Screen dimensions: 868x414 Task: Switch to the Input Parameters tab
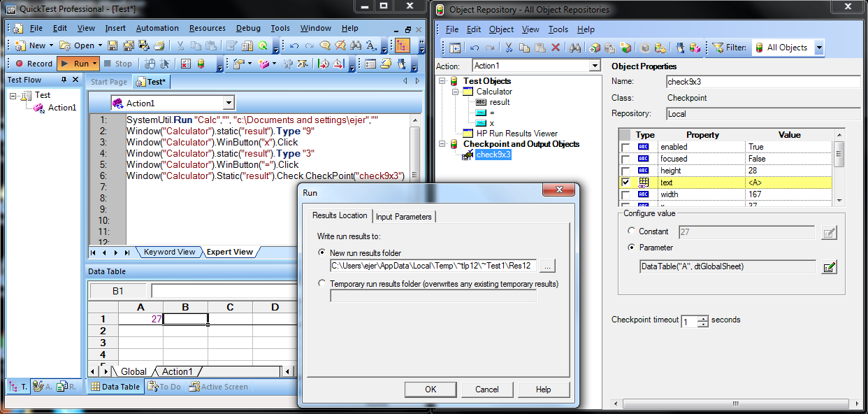pos(404,216)
